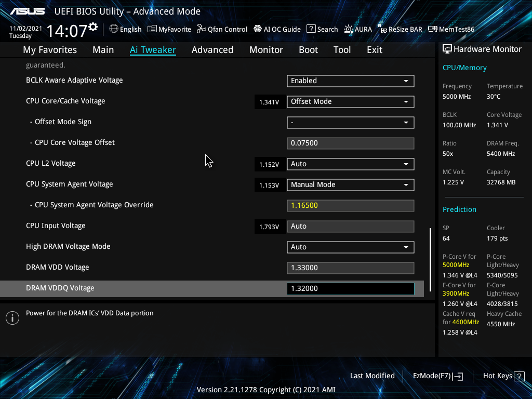Viewport: 532px width, 399px height.
Task: Open the BCLK Aware Adaptive Voltage dropdown
Action: pos(351,81)
